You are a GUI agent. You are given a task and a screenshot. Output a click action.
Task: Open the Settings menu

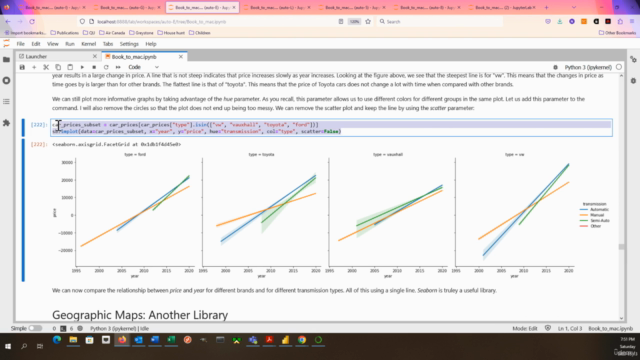(129, 44)
